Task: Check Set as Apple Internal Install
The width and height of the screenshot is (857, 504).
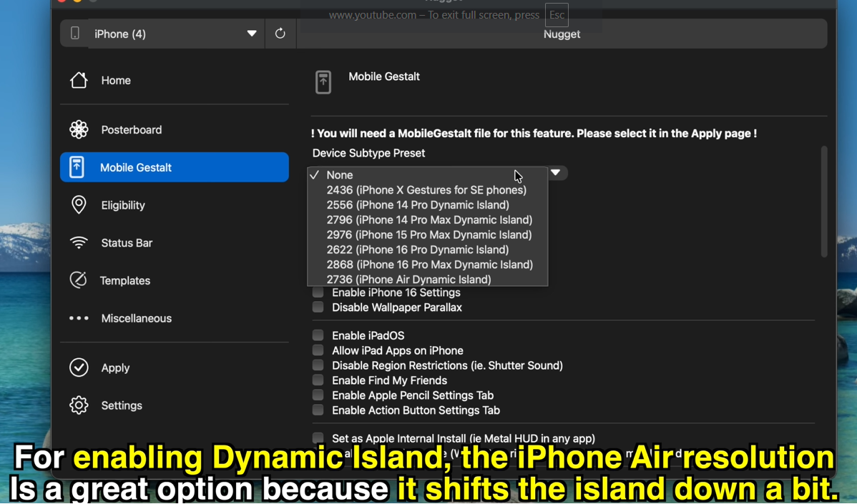Action: pos(318,438)
